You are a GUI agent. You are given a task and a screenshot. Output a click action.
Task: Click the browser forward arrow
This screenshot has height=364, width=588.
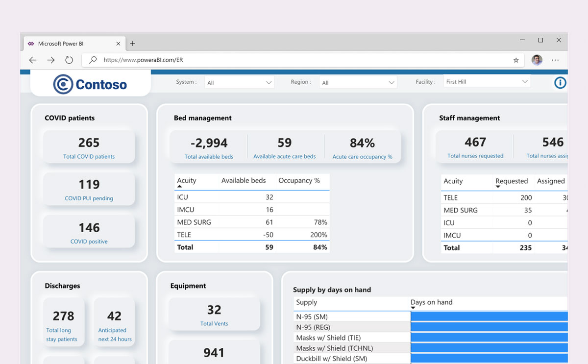(x=51, y=60)
